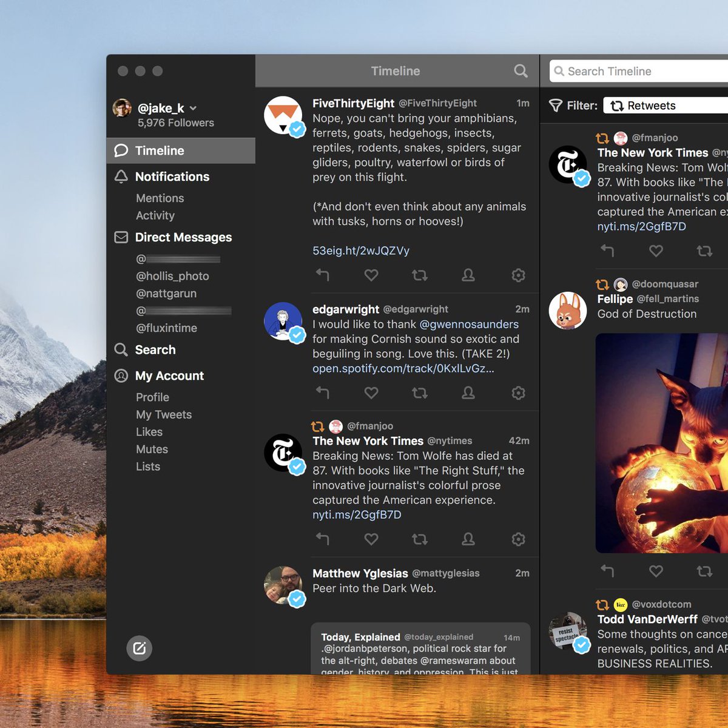The image size is (728, 728).
Task: Open Likes under My Account
Action: (x=149, y=432)
